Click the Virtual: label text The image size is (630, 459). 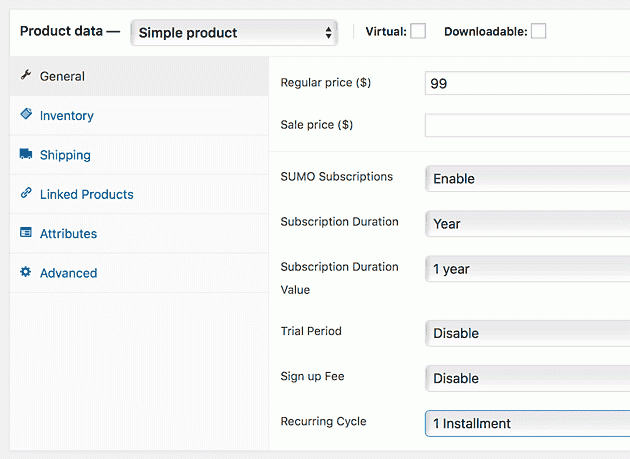tap(386, 31)
